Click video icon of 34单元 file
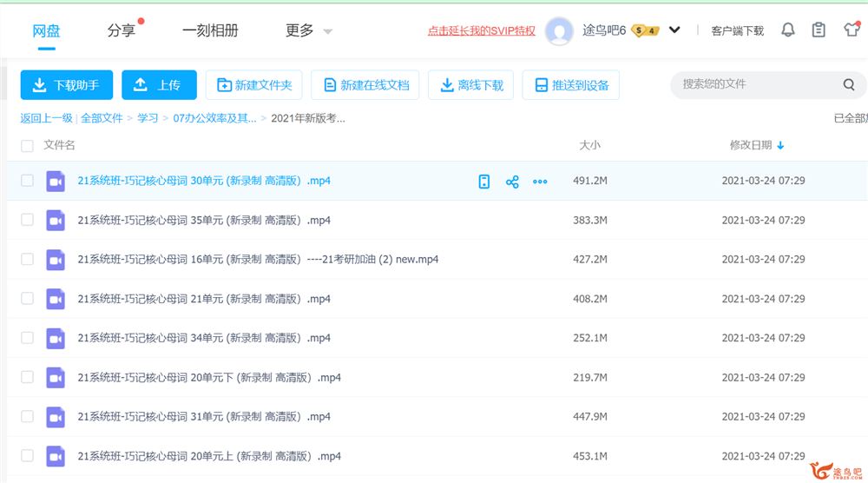 (56, 339)
